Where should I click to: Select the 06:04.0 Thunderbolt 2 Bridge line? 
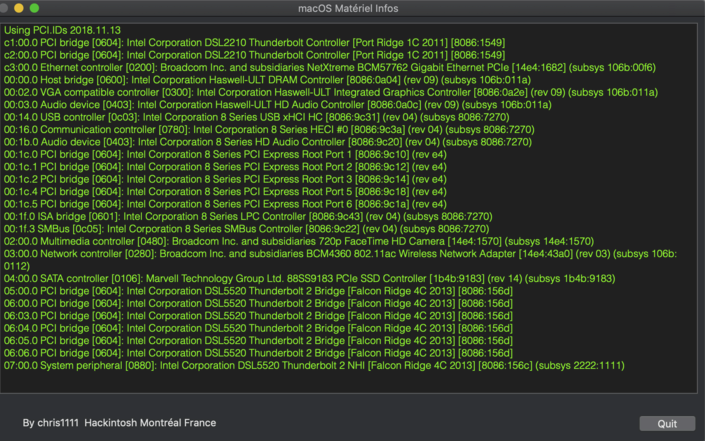259,328
